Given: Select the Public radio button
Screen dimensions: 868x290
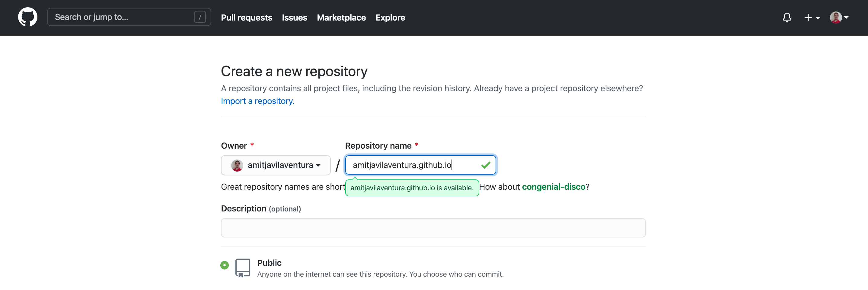Looking at the screenshot, I should coord(225,265).
